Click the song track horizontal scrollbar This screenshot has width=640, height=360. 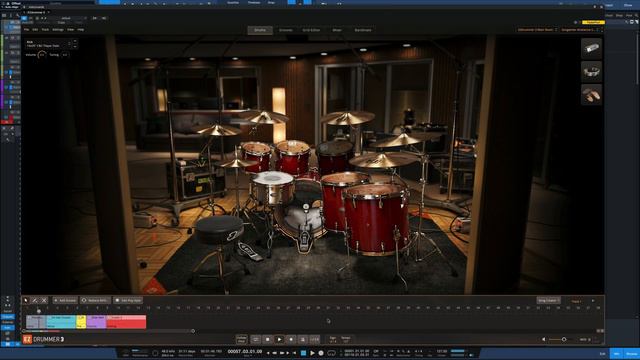tap(108, 331)
